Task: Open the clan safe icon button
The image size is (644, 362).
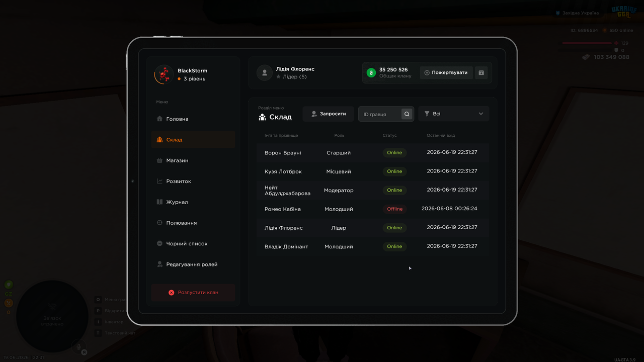Action: click(x=481, y=72)
